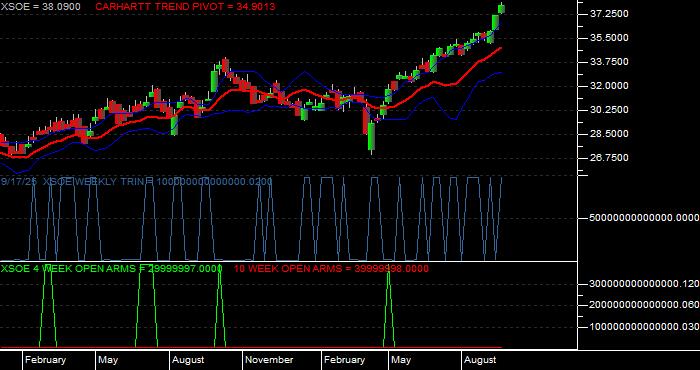The width and height of the screenshot is (700, 370).
Task: Click the 300000000000000.120 ARMS axis value
Action: [x=645, y=284]
